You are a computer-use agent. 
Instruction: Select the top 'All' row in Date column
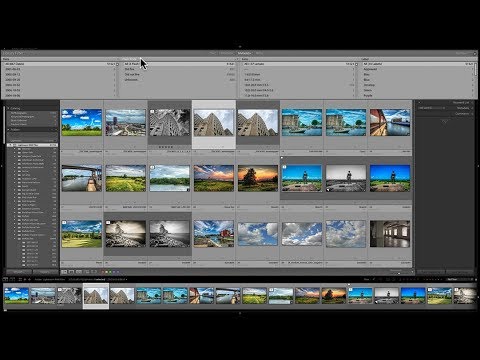(59, 64)
